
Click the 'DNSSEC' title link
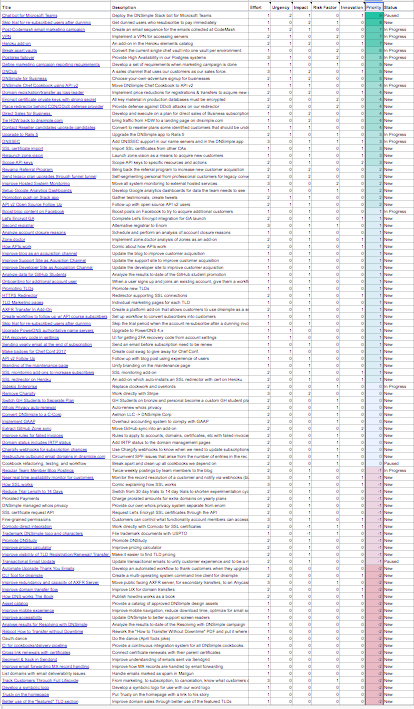[10, 142]
